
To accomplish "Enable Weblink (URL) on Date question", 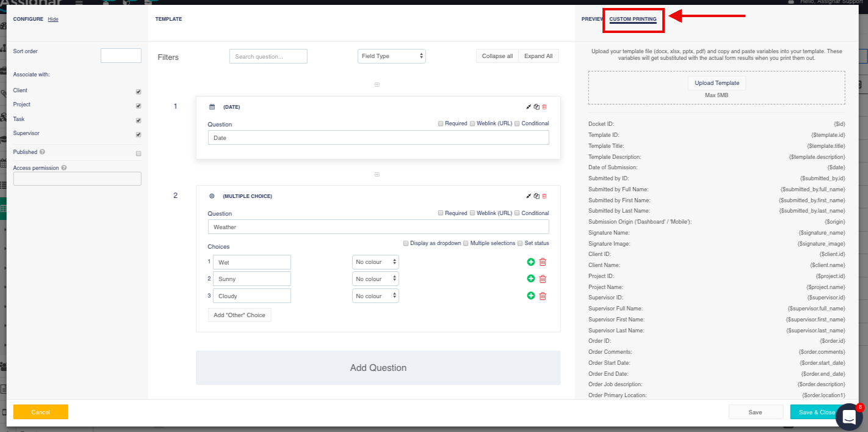I will 472,123.
